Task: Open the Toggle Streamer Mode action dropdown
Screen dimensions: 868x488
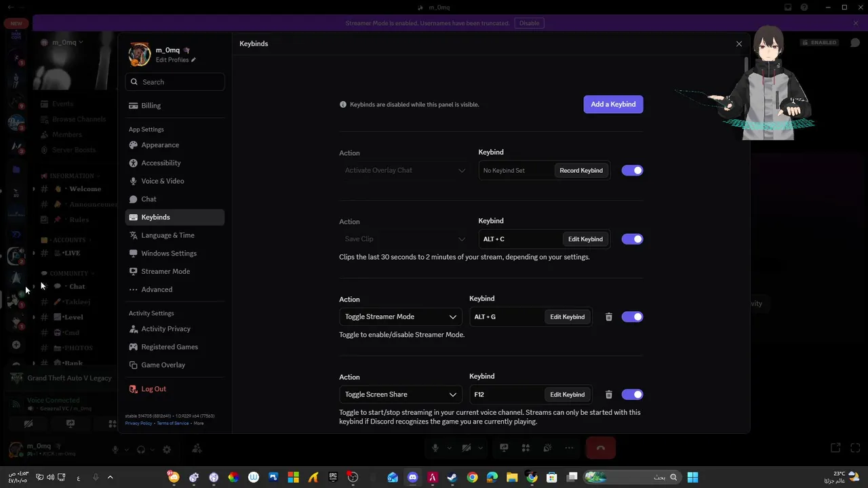Action: (400, 317)
